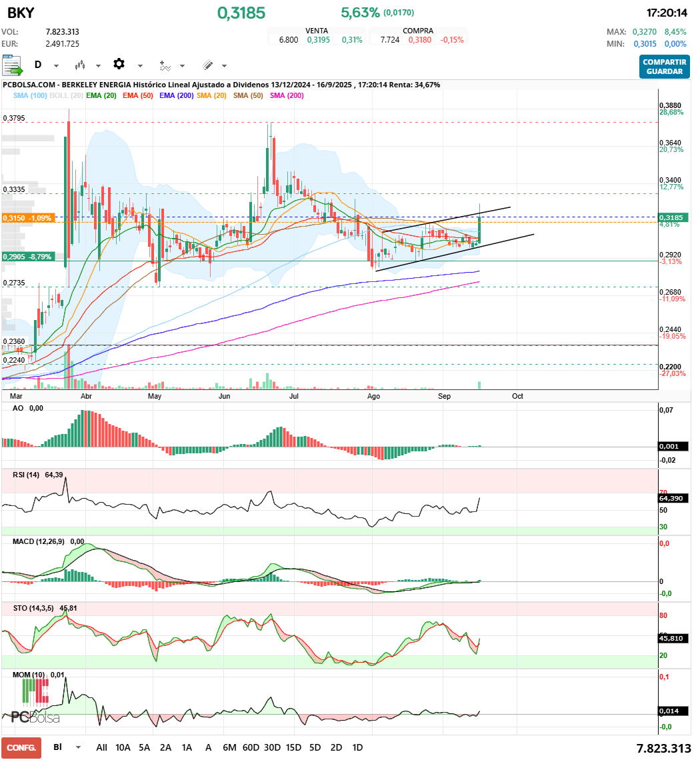
Task: Select the 2A time range
Action: coord(166,747)
